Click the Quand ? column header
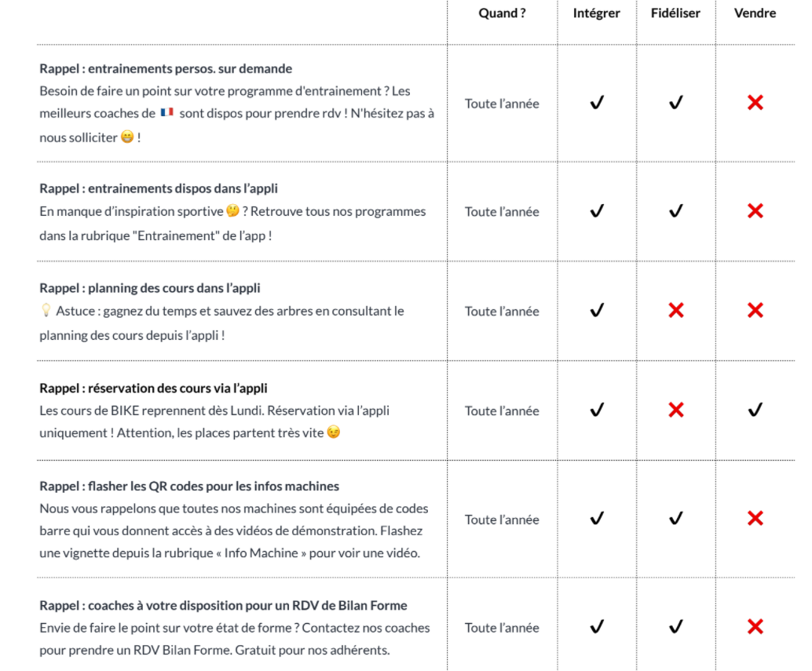The width and height of the screenshot is (812, 671). (502, 13)
